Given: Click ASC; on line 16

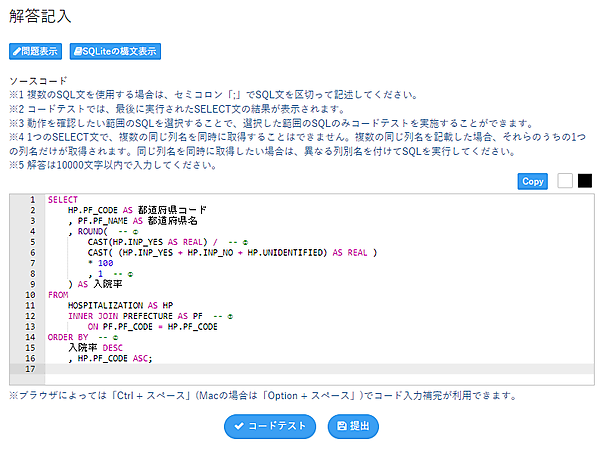Looking at the screenshot, I should [x=142, y=359].
